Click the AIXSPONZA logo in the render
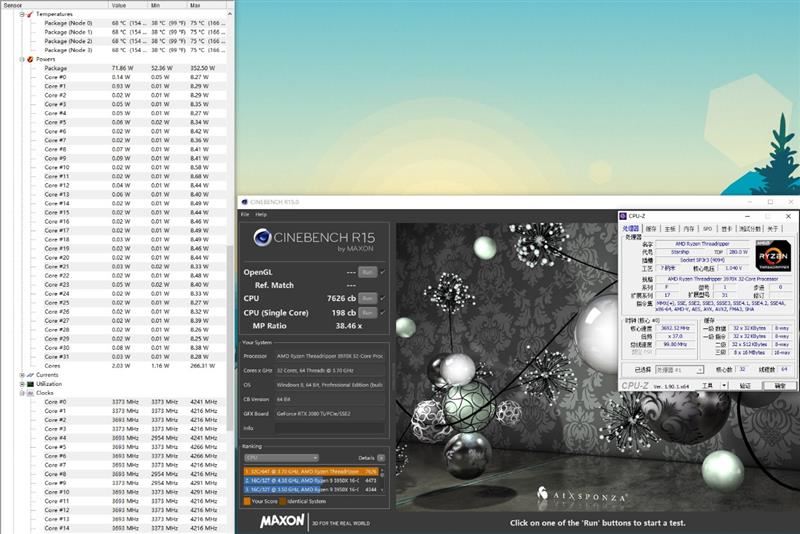Viewport: 800px width, 534px height. (582, 495)
